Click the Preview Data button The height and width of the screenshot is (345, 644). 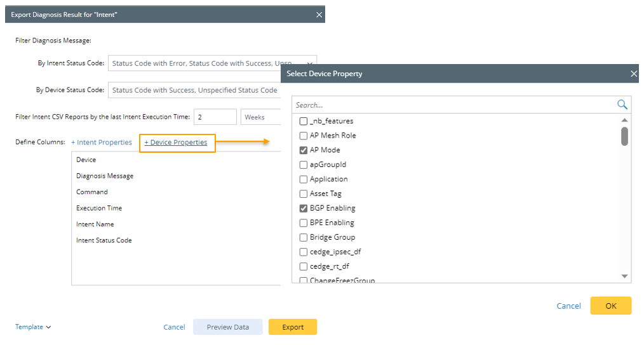227,327
